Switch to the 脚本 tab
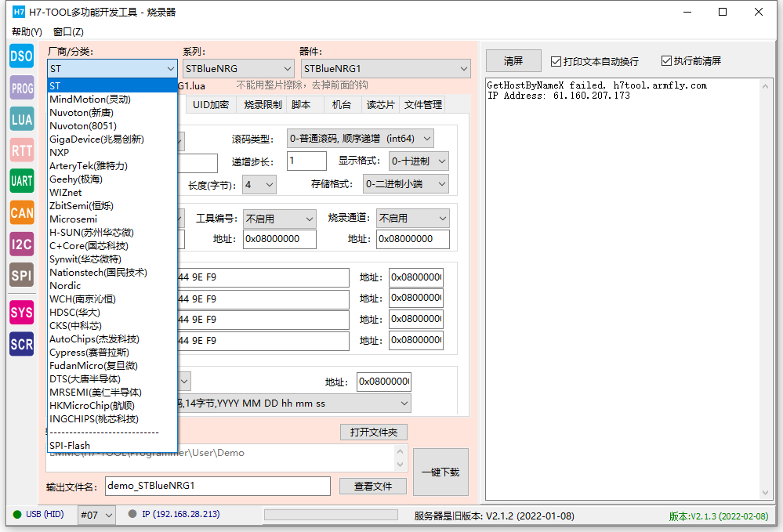The width and height of the screenshot is (783, 532). (x=301, y=105)
